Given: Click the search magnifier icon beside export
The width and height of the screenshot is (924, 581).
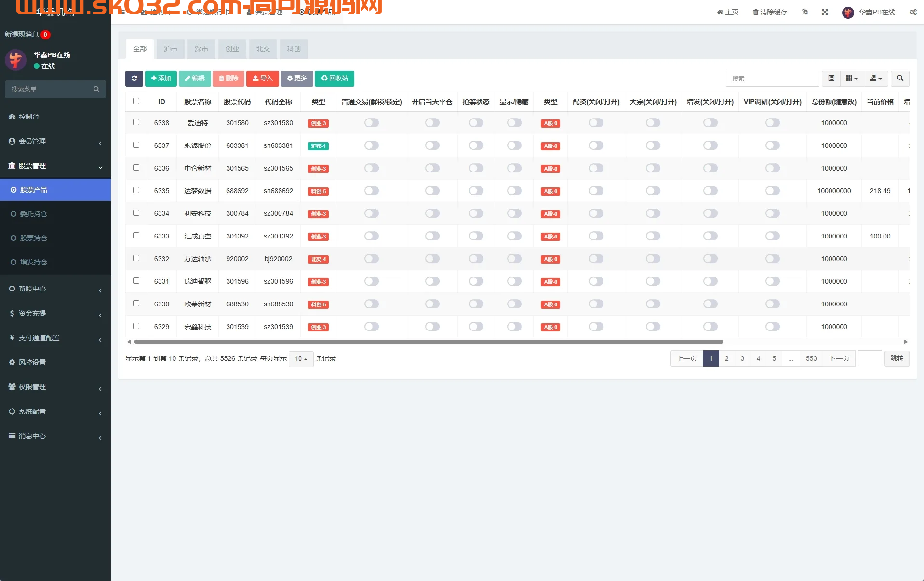Looking at the screenshot, I should pyautogui.click(x=899, y=79).
